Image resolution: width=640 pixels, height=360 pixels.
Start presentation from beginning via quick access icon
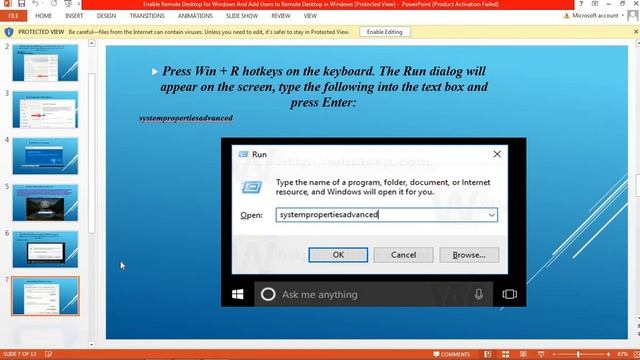(x=68, y=4)
